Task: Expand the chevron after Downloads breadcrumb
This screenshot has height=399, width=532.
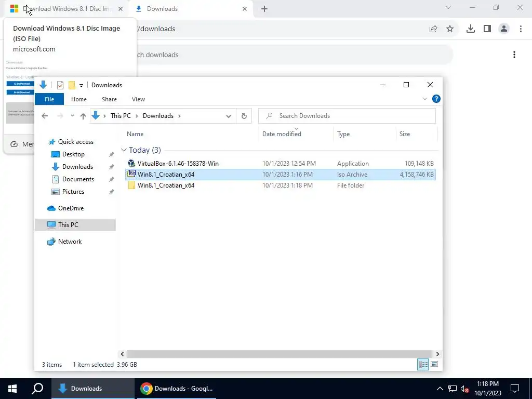Action: 179,116
